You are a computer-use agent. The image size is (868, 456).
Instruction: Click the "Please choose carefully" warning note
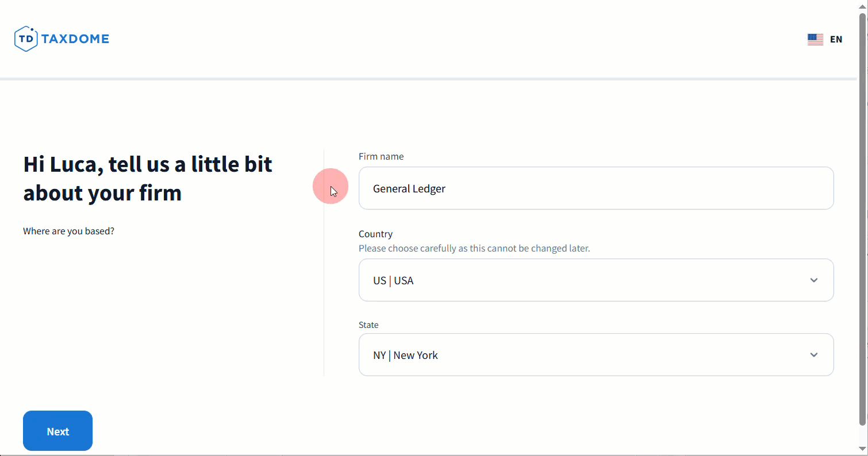pos(474,249)
